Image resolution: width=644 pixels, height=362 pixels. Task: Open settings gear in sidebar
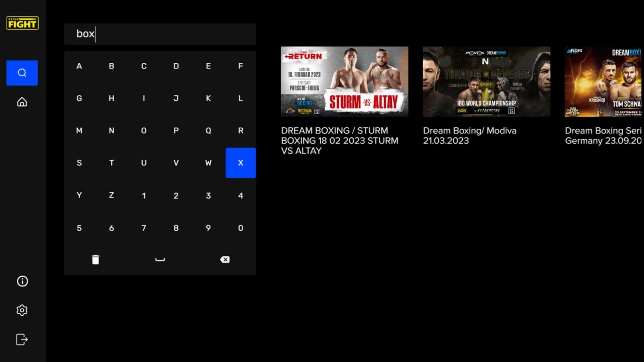click(x=22, y=310)
